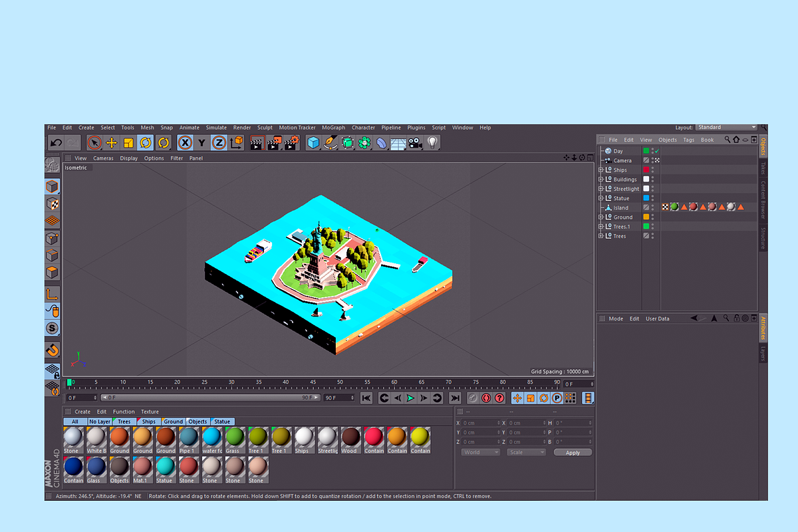Click the blue Deformer icon

click(382, 142)
